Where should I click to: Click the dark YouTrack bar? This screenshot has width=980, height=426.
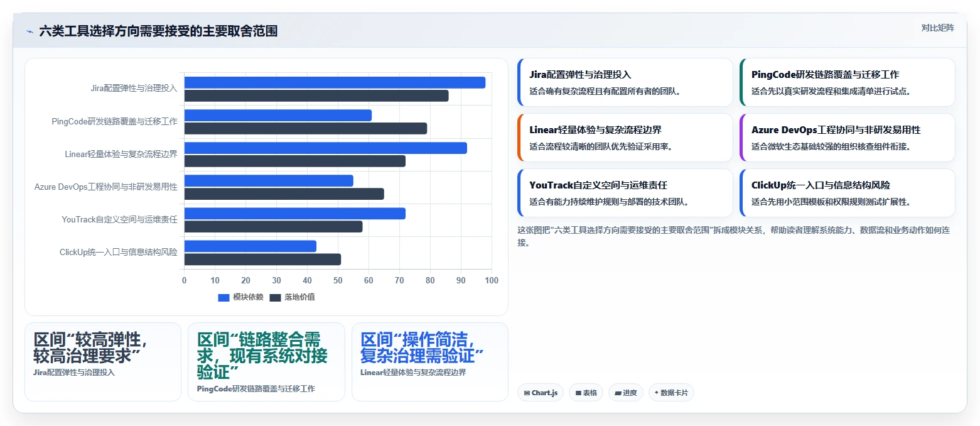click(274, 226)
